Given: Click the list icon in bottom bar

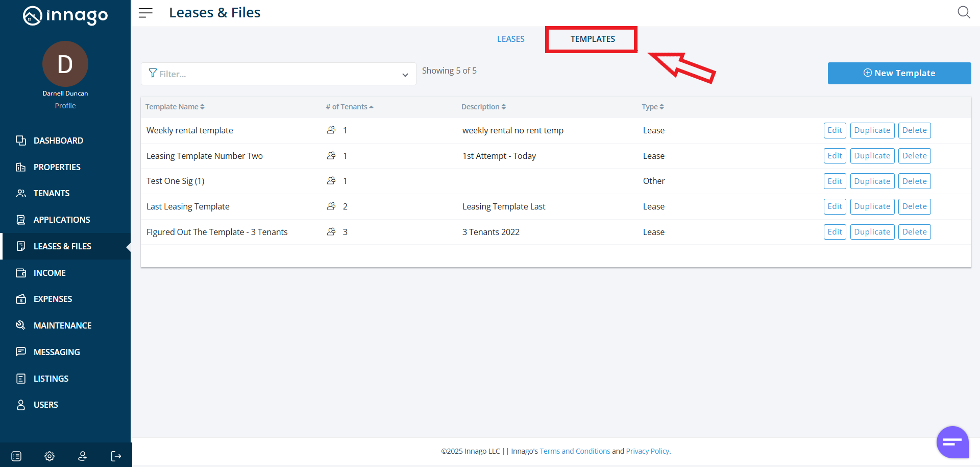Looking at the screenshot, I should 16,456.
